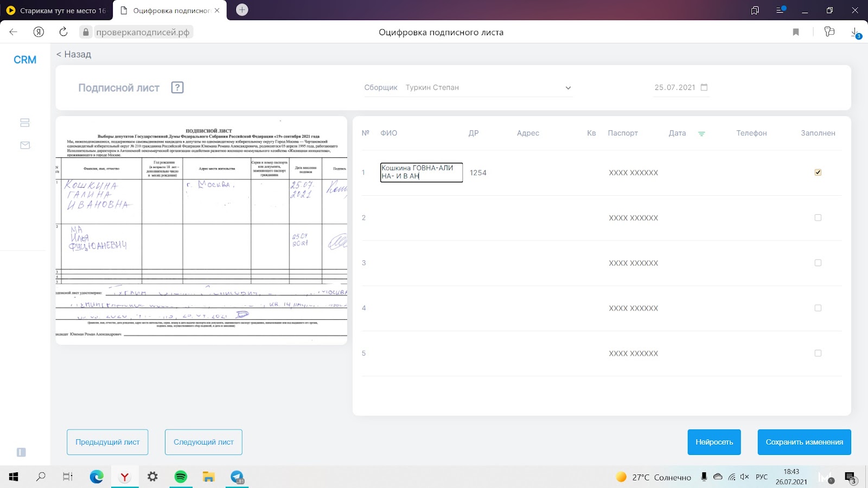The width and height of the screenshot is (868, 488).
Task: Click the Дата column header
Action: tap(677, 133)
